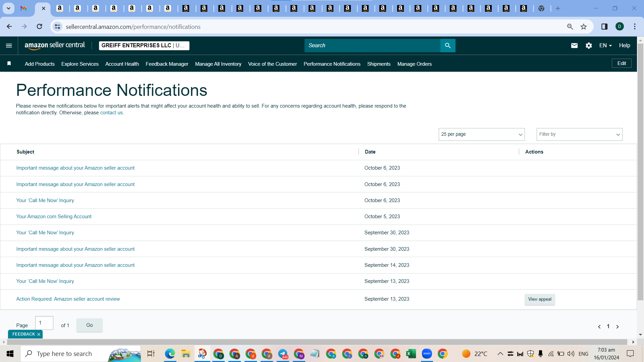Open September 13 Call Me Now Inquiry

coord(45,281)
